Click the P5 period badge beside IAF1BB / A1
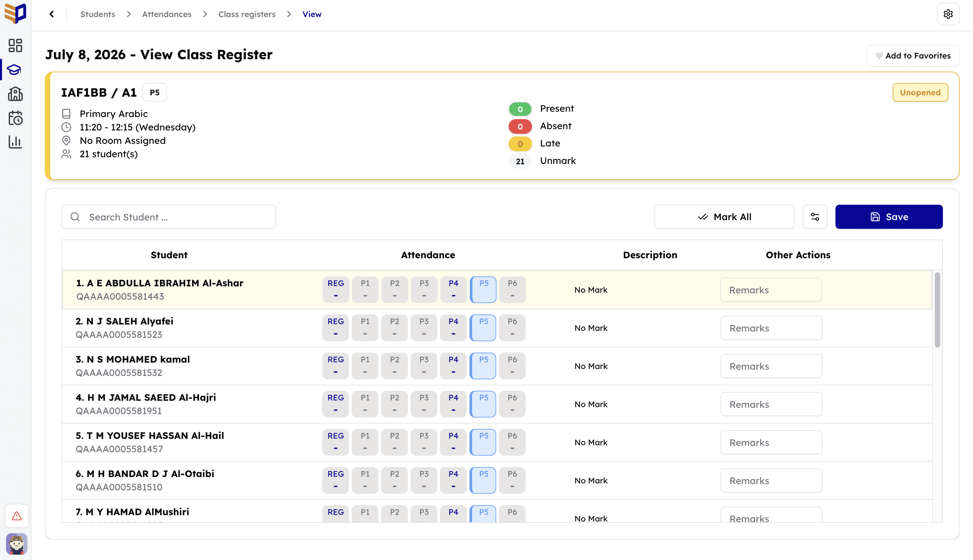This screenshot has height=560, width=973. [155, 92]
